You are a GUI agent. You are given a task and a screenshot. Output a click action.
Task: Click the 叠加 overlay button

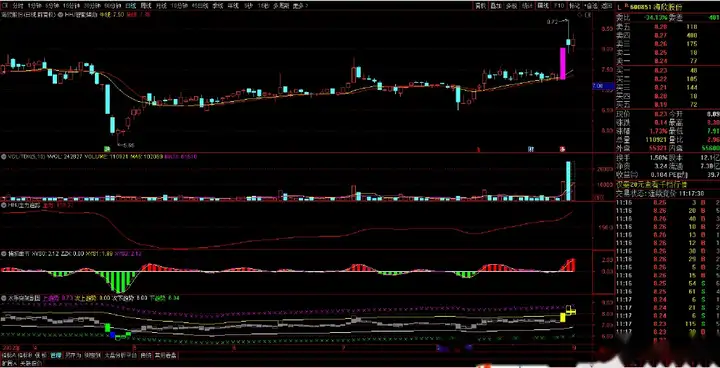click(x=496, y=6)
